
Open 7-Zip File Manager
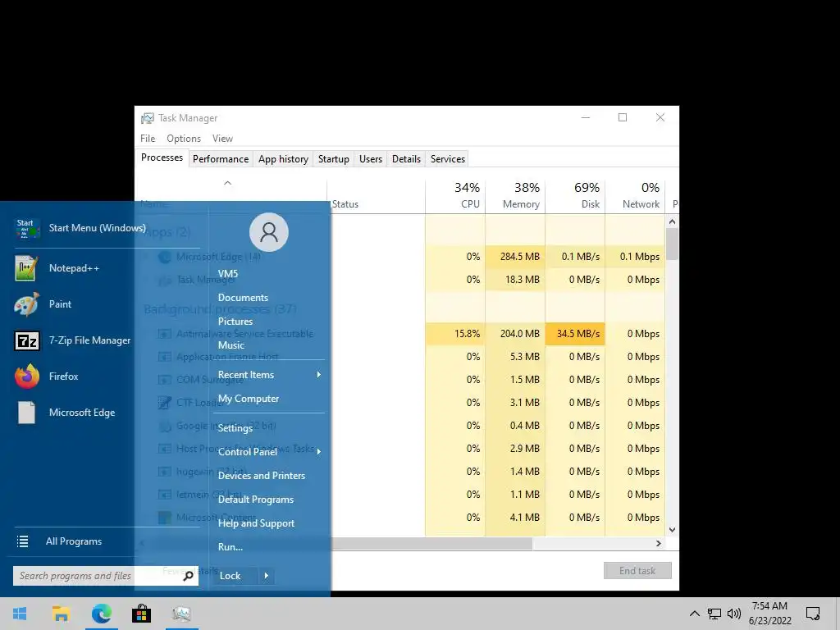coord(89,340)
